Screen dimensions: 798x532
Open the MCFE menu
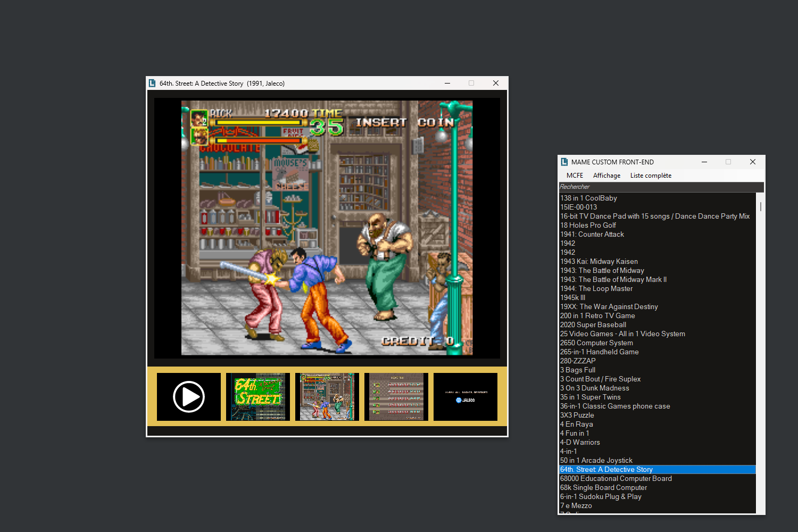(575, 176)
